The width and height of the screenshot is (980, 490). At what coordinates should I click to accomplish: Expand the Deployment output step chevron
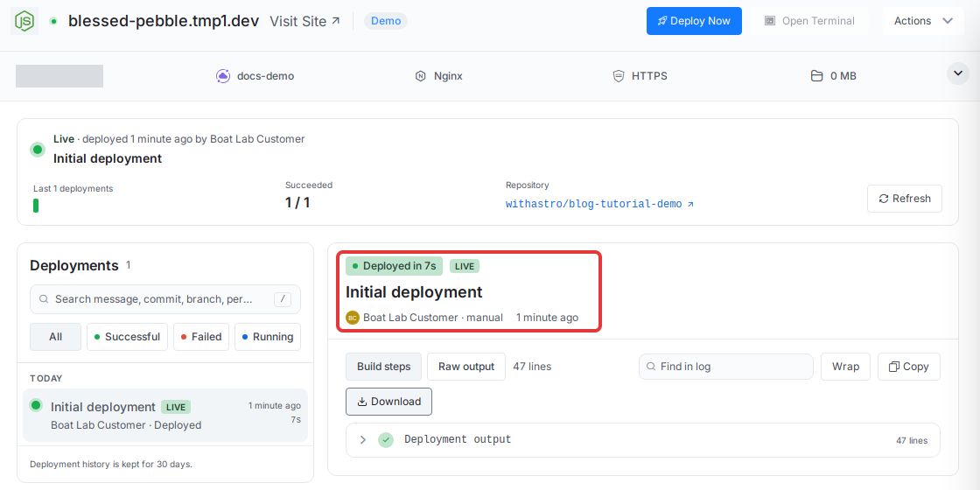[x=362, y=440]
